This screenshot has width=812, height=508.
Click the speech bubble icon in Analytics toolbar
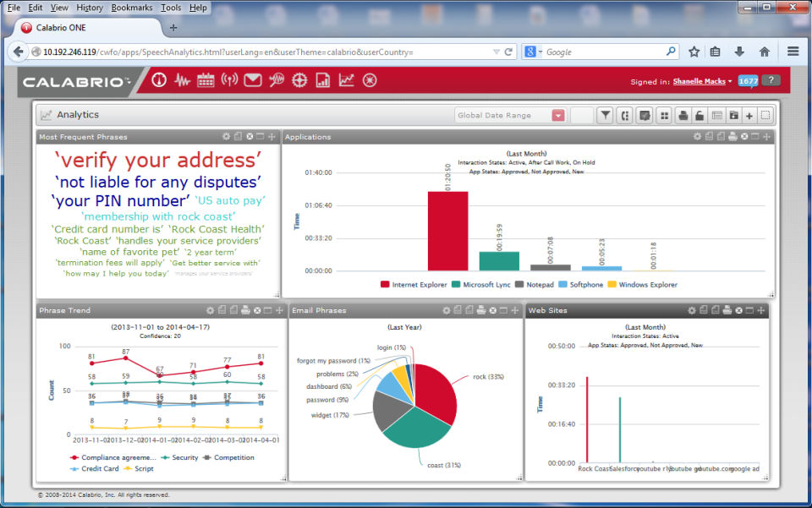pos(645,115)
